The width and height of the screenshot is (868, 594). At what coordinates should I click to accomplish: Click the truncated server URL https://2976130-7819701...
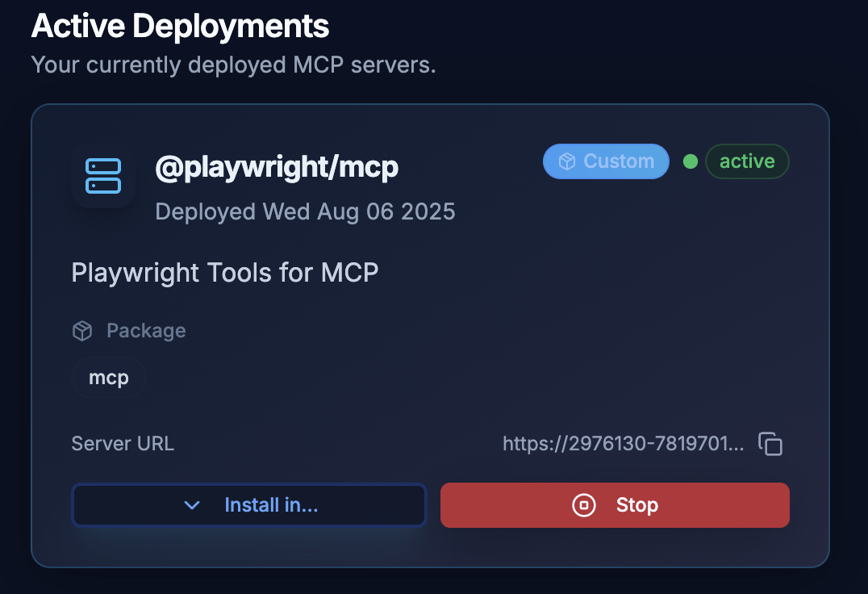click(x=623, y=443)
